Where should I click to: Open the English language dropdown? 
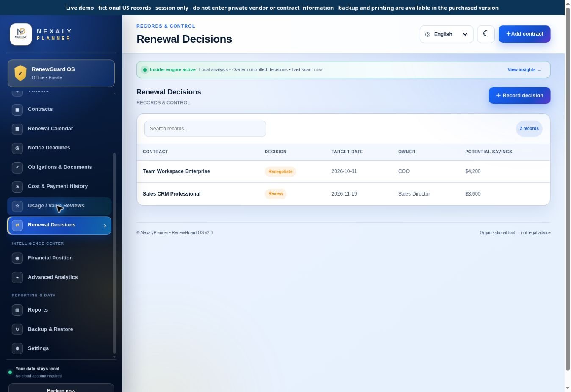446,34
